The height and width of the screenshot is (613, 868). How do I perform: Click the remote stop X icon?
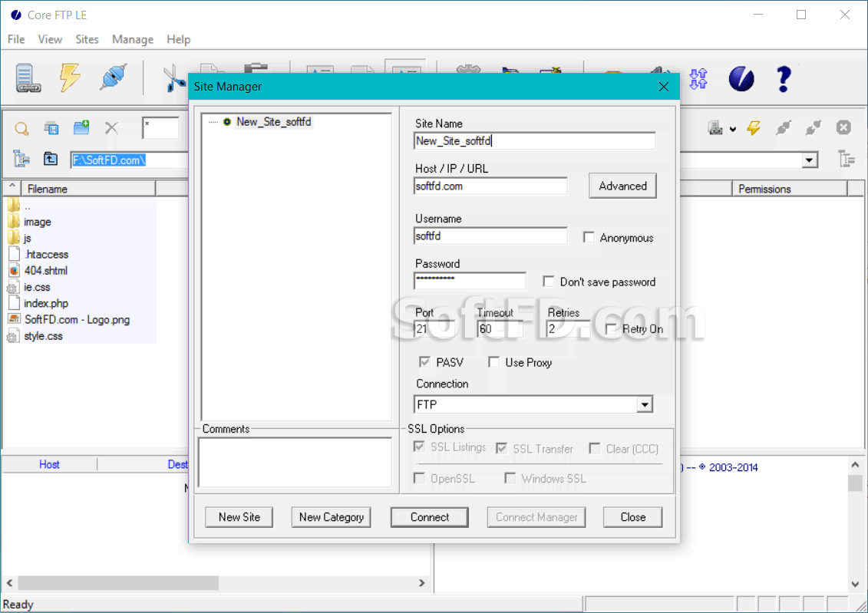843,128
